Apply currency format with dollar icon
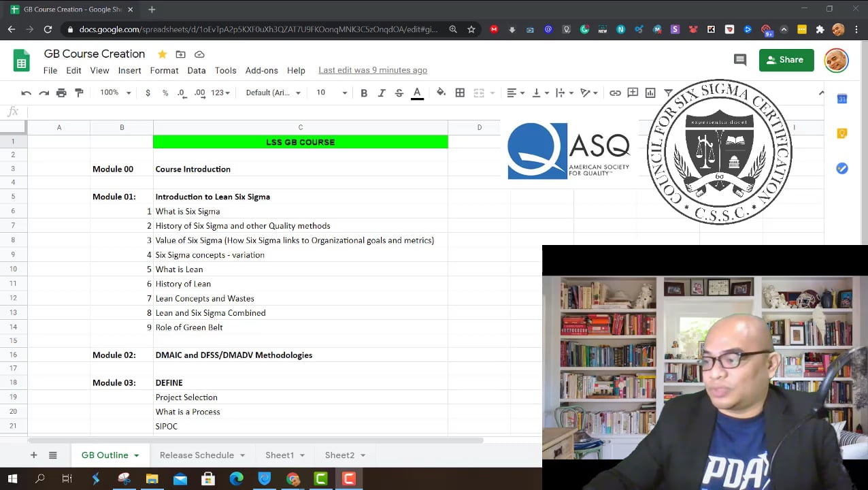 (148, 93)
